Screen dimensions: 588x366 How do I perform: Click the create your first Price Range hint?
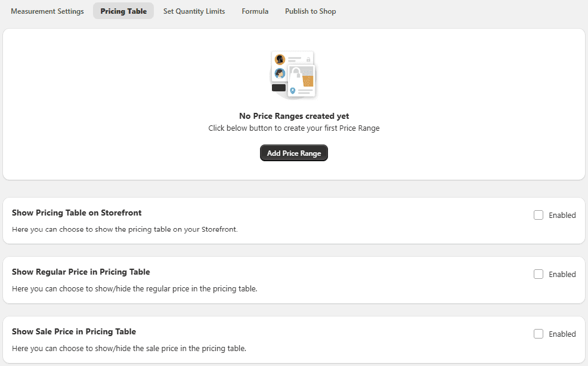click(x=294, y=128)
